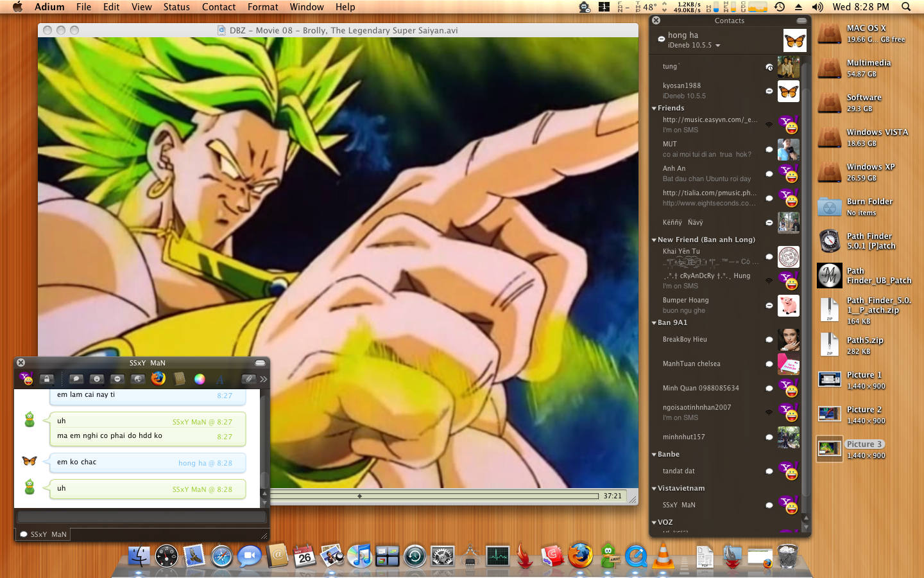Image resolution: width=924 pixels, height=578 pixels.
Task: Select contact minhnhut157
Action: click(726, 437)
